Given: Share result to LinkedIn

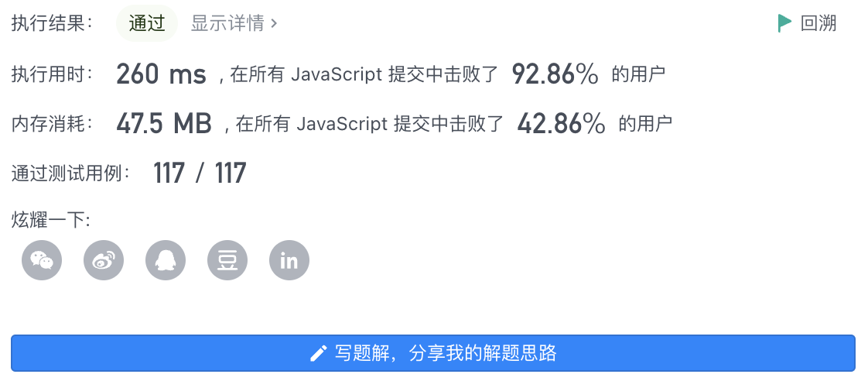Looking at the screenshot, I should tap(289, 260).
